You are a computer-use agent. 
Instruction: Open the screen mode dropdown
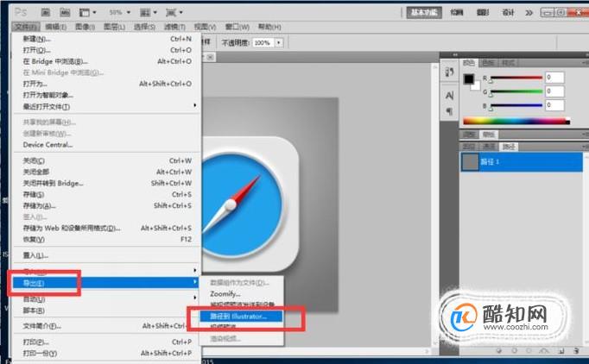pyautogui.click(x=174, y=12)
